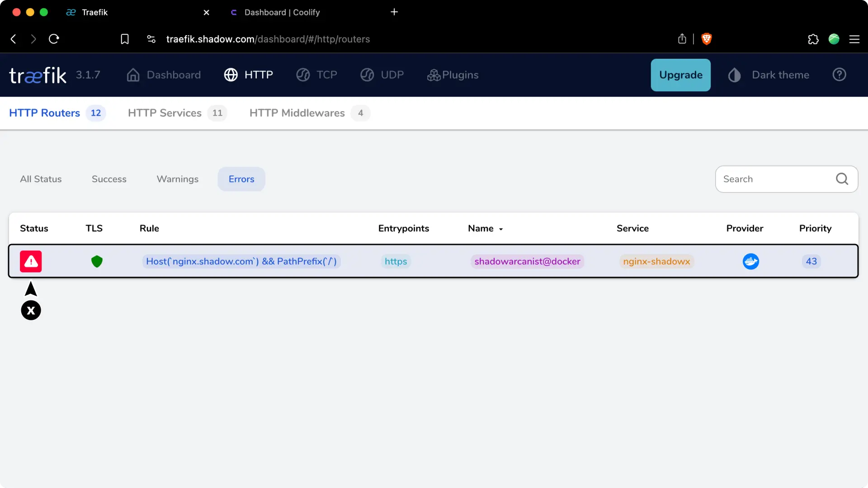Reload the current page

[54, 39]
